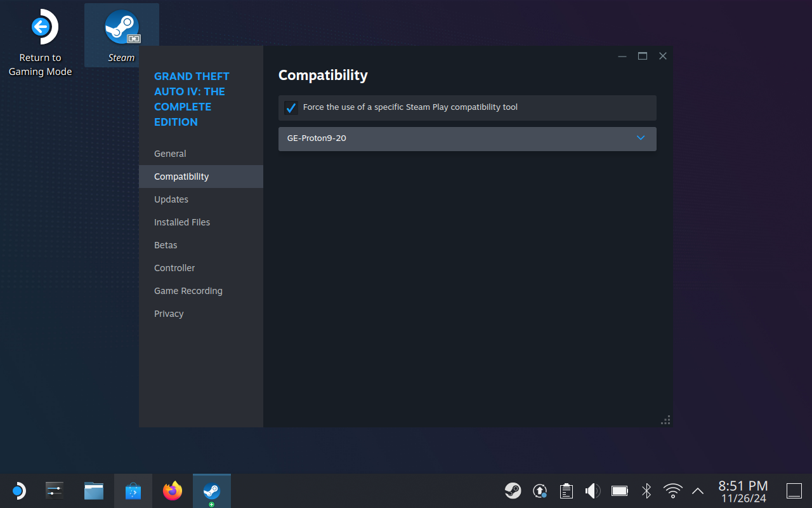Open the clipboard tray icon
Screen dimensions: 812x508
(566, 491)
